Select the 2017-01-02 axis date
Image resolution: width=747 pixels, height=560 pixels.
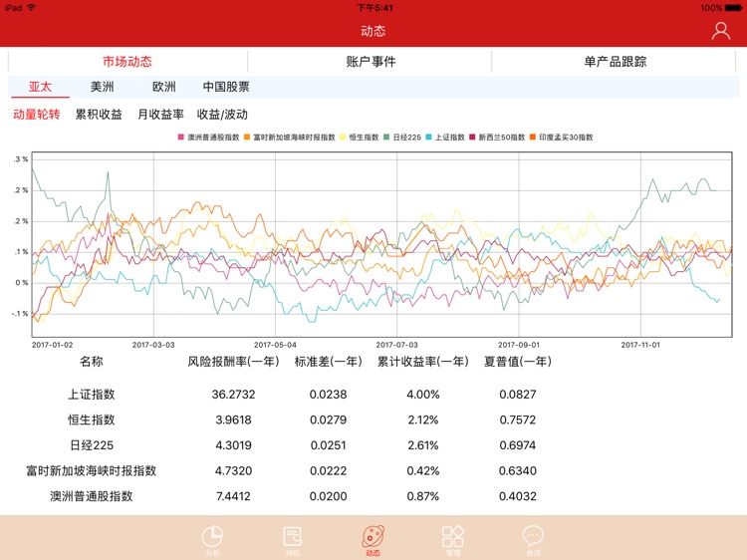[x=53, y=345]
